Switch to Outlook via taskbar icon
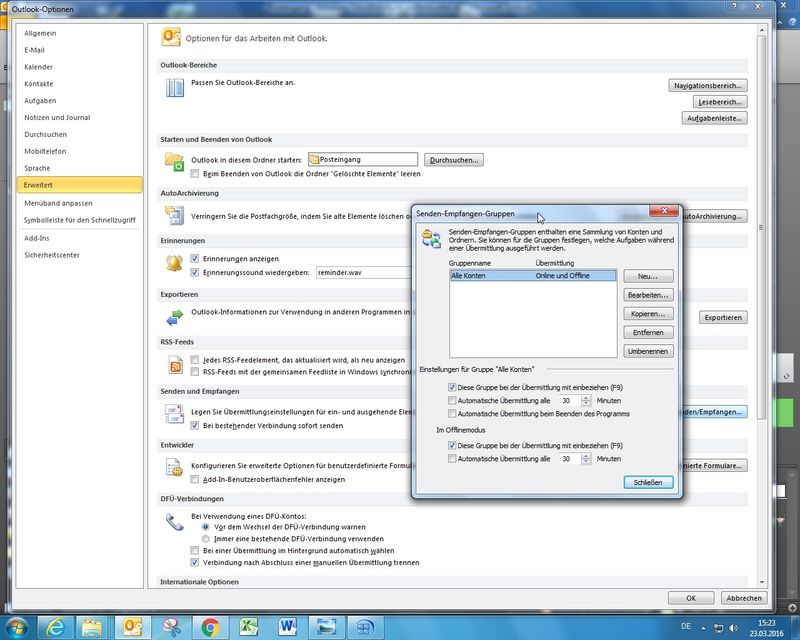The height and width of the screenshot is (640, 800). pyautogui.click(x=132, y=627)
